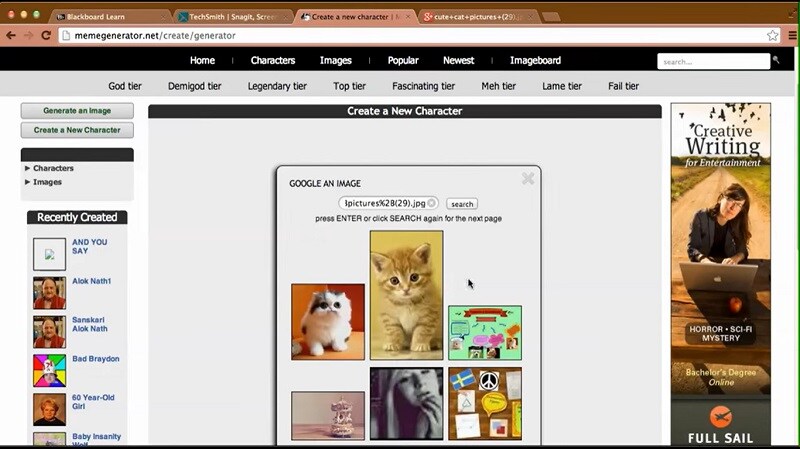The image size is (800, 449).
Task: Open the Top tier link
Action: coord(349,86)
